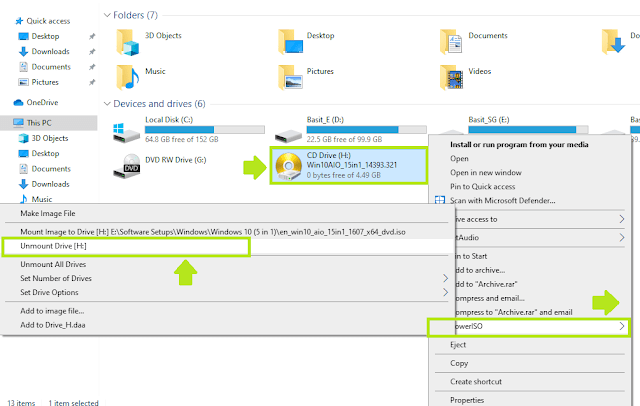This screenshot has height=406, width=640.
Task: Expand Set Drive Options submenu arrow
Action: pyautogui.click(x=445, y=293)
